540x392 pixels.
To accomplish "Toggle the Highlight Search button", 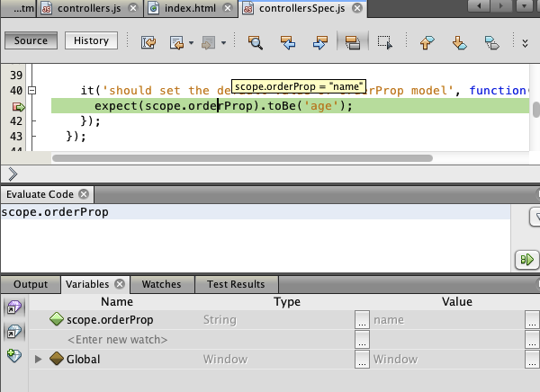I will tap(352, 41).
